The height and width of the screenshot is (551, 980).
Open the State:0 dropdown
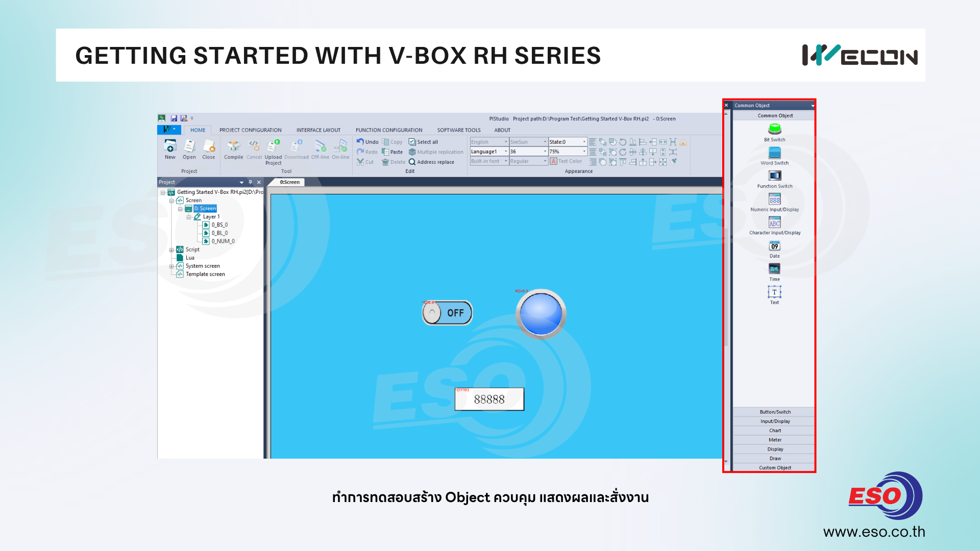tap(584, 142)
